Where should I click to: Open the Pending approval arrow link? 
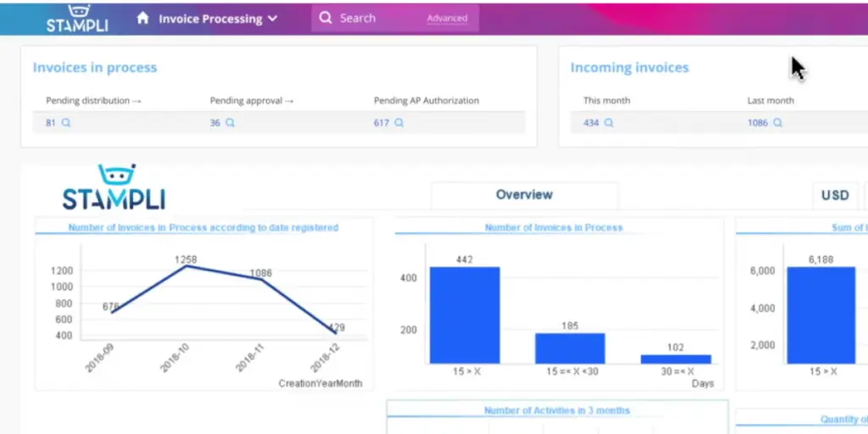pos(252,101)
